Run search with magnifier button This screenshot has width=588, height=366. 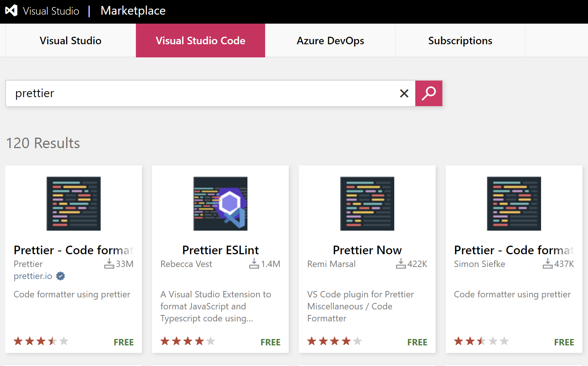[x=428, y=93]
